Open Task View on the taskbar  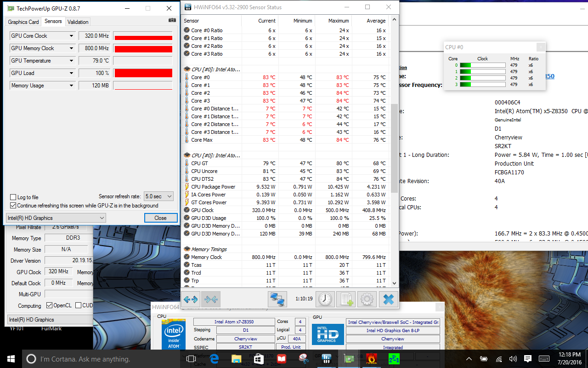(190, 359)
